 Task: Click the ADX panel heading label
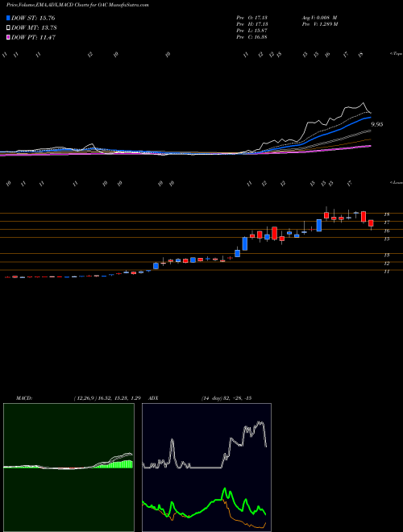pyautogui.click(x=153, y=398)
